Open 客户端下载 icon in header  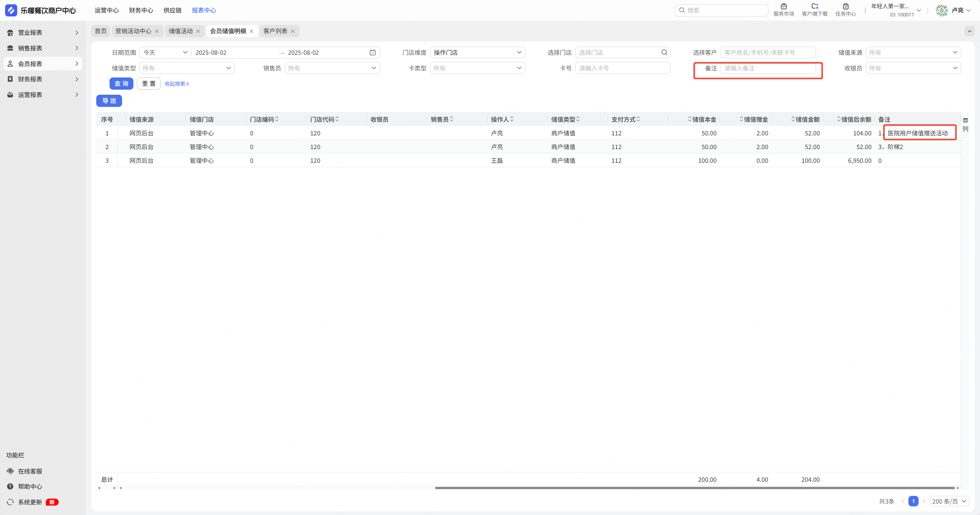tap(815, 6)
